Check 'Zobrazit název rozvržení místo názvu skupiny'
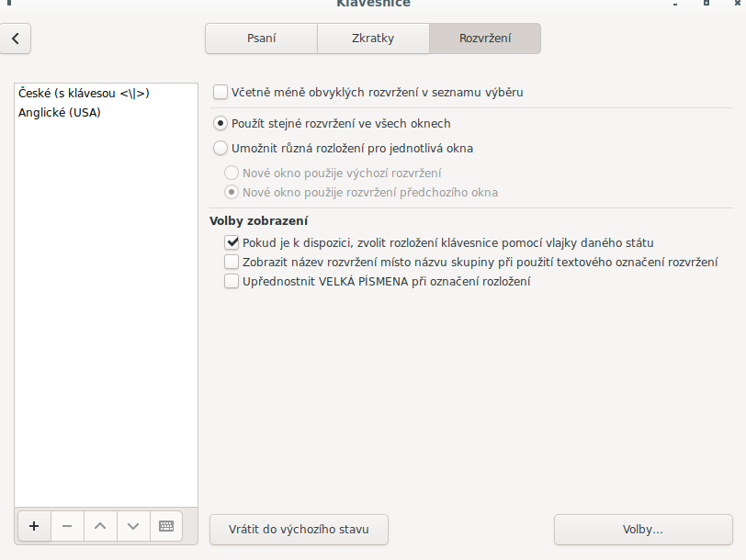The height and width of the screenshot is (560, 746). point(232,262)
